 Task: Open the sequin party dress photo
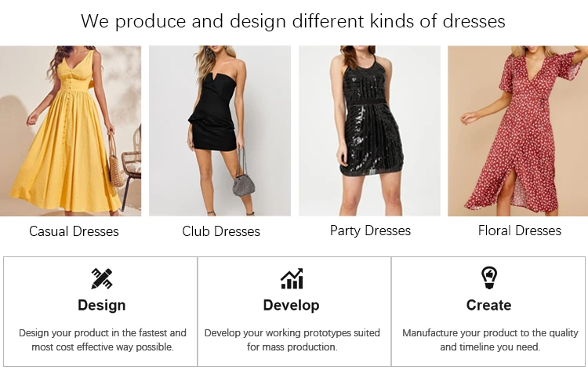(369, 131)
